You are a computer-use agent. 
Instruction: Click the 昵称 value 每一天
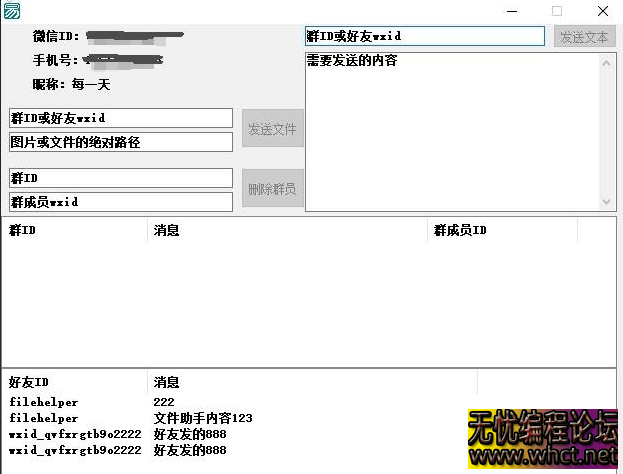click(91, 84)
